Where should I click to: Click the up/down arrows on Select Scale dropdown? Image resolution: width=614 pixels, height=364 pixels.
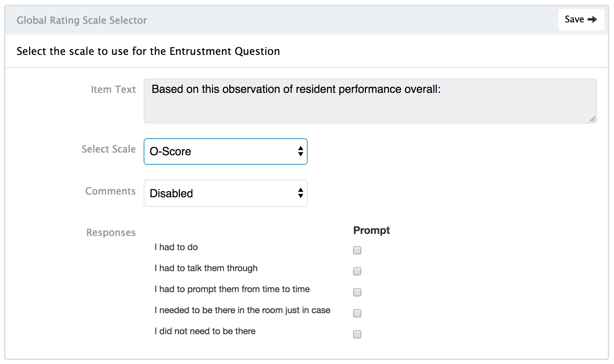pos(301,151)
